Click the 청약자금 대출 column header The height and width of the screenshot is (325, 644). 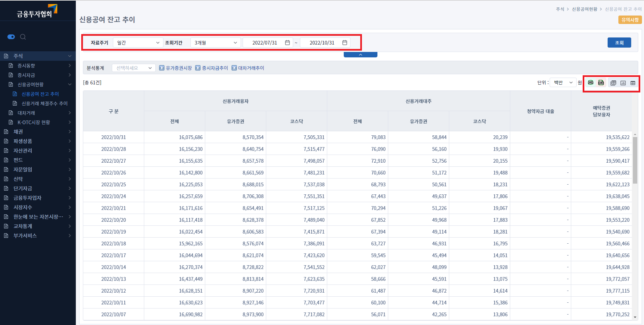click(x=541, y=111)
